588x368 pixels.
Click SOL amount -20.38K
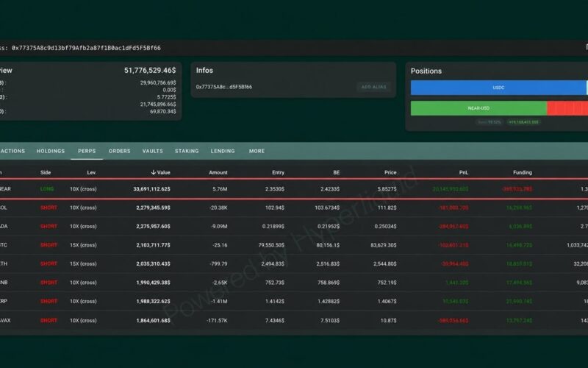[x=218, y=208]
